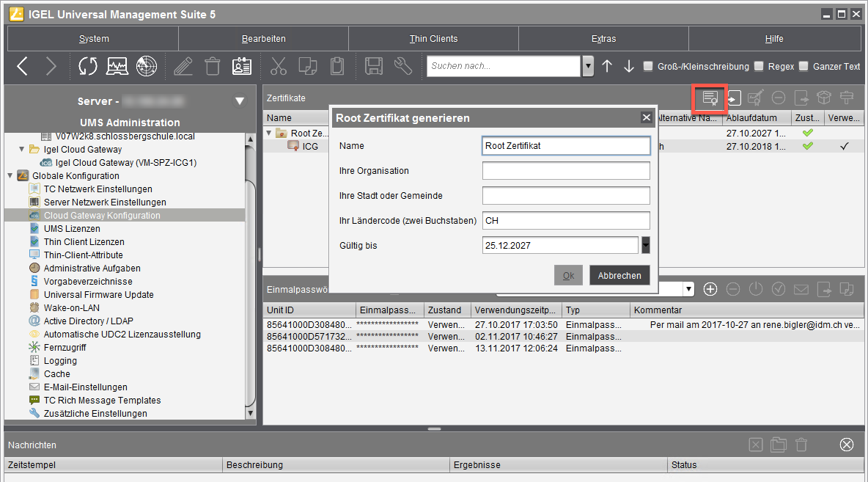This screenshot has width=868, height=482.
Task: Click the clipboard paste icon
Action: 337,67
